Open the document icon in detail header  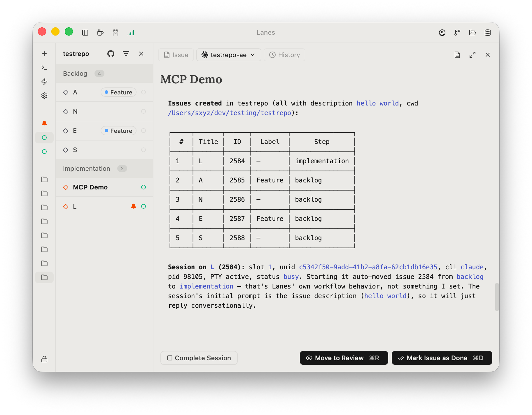(457, 55)
